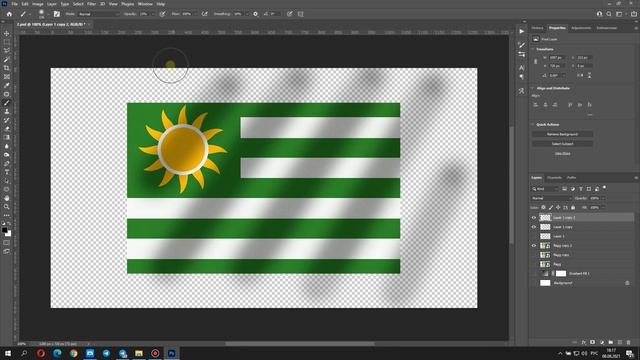The width and height of the screenshot is (640, 360).
Task: Click the Select Subject button
Action: tap(562, 144)
